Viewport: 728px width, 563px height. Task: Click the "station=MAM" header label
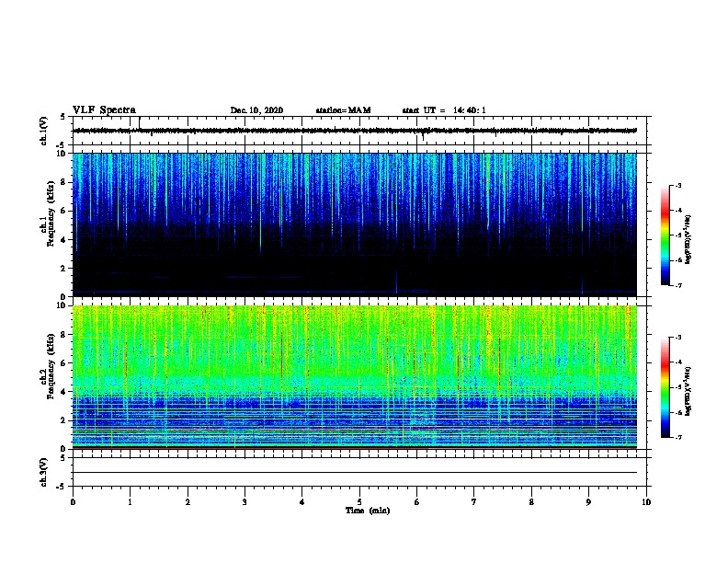click(x=343, y=110)
